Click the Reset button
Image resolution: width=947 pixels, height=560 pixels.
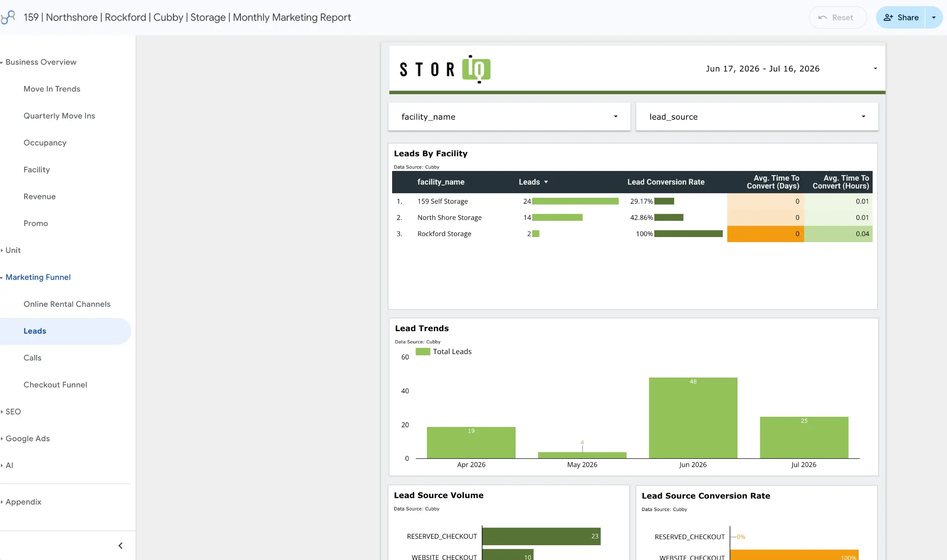click(x=837, y=18)
